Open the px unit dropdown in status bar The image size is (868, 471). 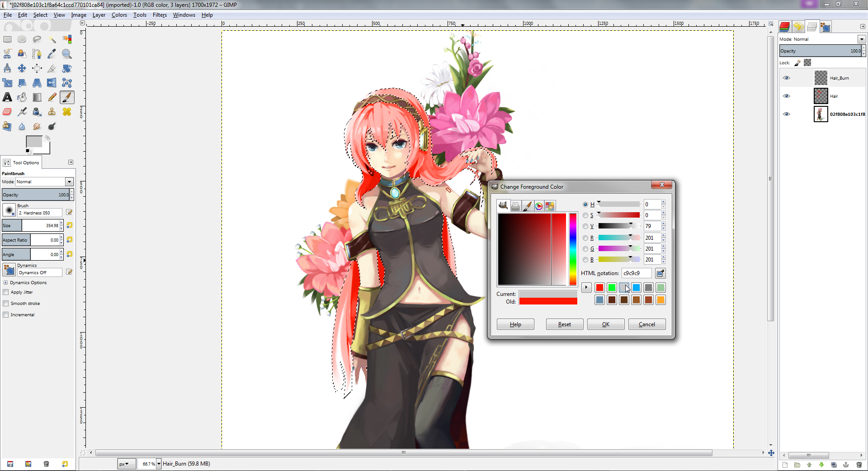(127, 464)
